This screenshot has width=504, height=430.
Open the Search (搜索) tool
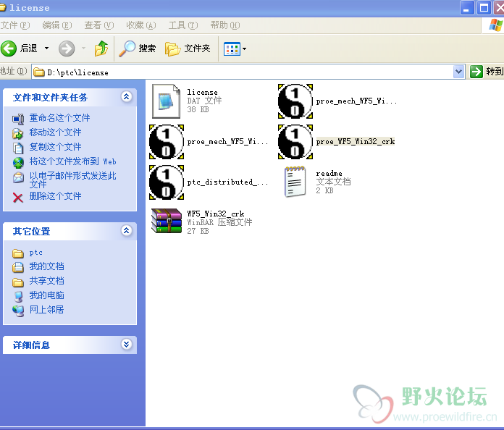pyautogui.click(x=138, y=49)
